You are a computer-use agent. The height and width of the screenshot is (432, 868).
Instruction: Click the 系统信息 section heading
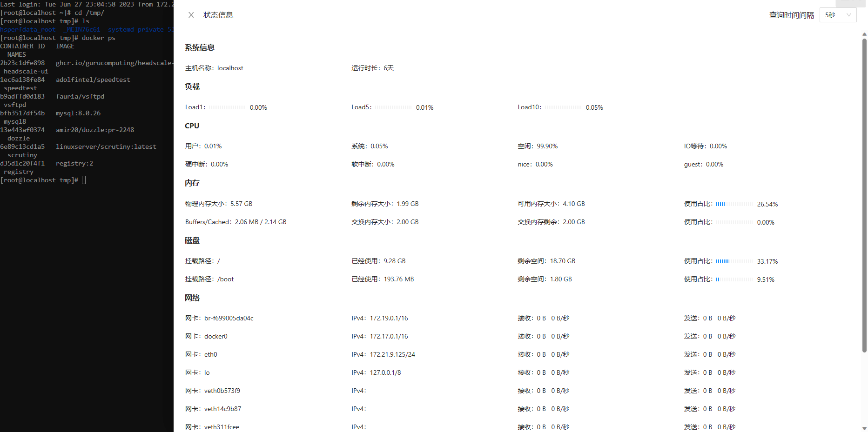(x=200, y=47)
